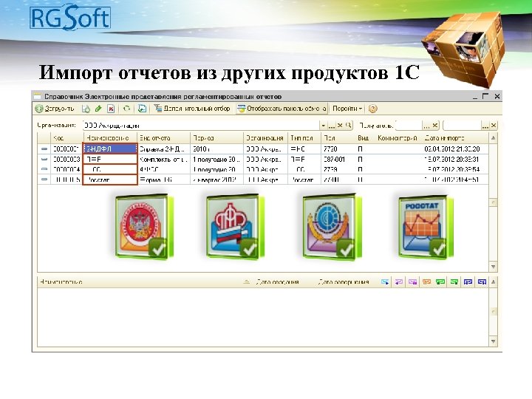Expand the Организация field dropdown arrow

click(x=324, y=126)
